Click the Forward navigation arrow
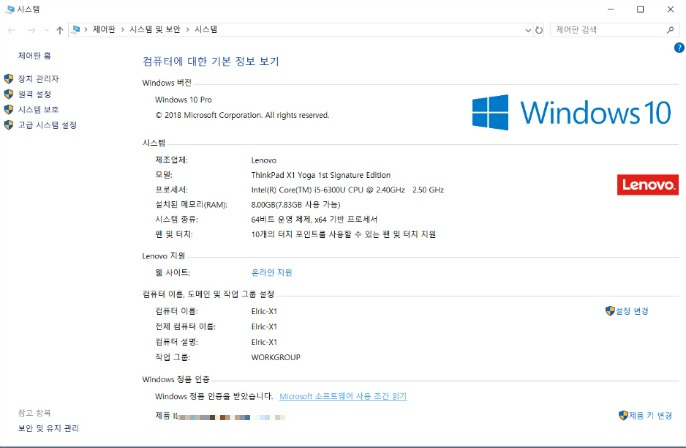Viewport: 686px width, 448px height. (31, 30)
